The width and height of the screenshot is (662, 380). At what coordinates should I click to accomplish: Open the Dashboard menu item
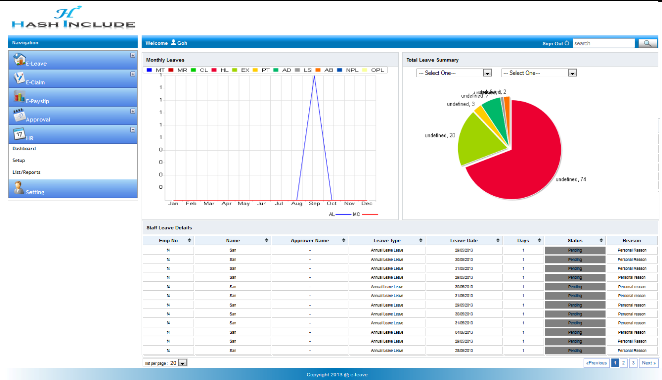click(24, 149)
